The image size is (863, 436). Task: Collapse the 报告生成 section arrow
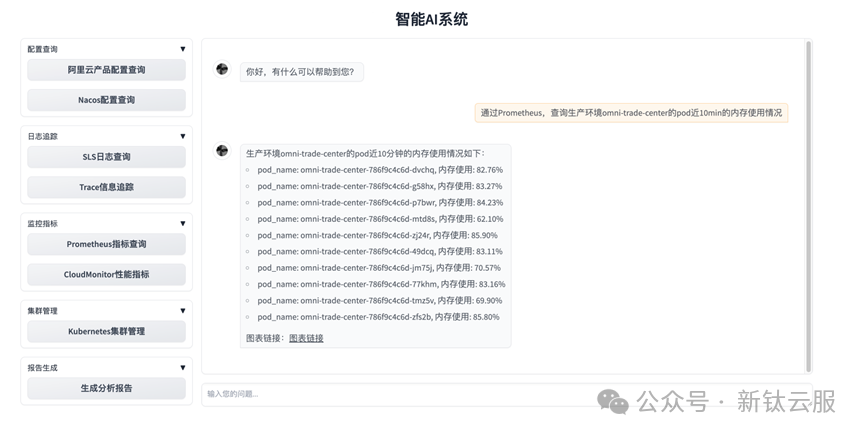coord(183,368)
